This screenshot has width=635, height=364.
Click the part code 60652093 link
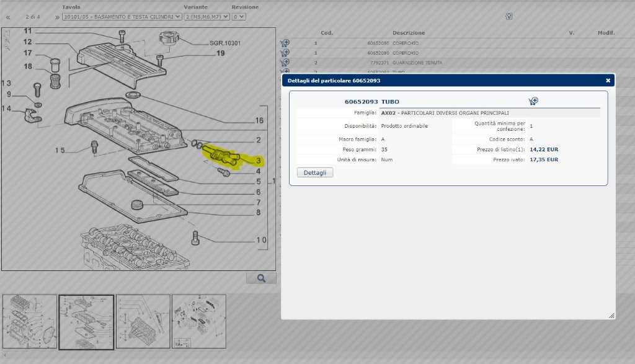(362, 101)
